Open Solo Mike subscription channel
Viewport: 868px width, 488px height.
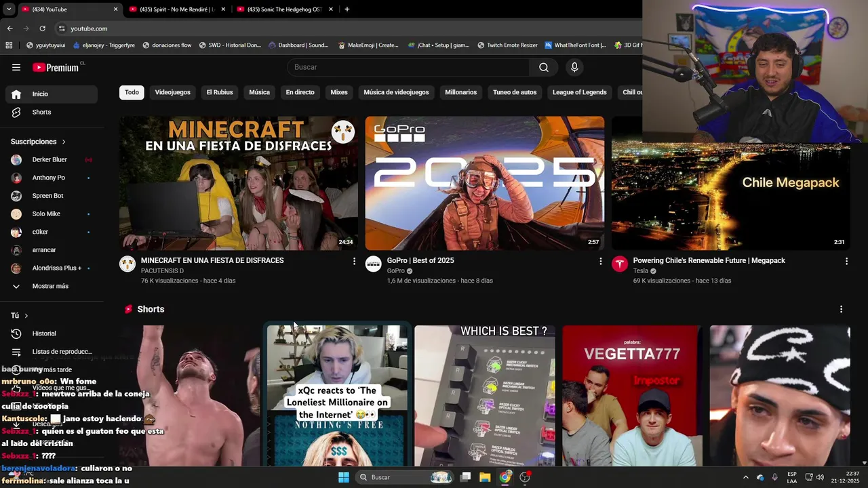click(52, 214)
